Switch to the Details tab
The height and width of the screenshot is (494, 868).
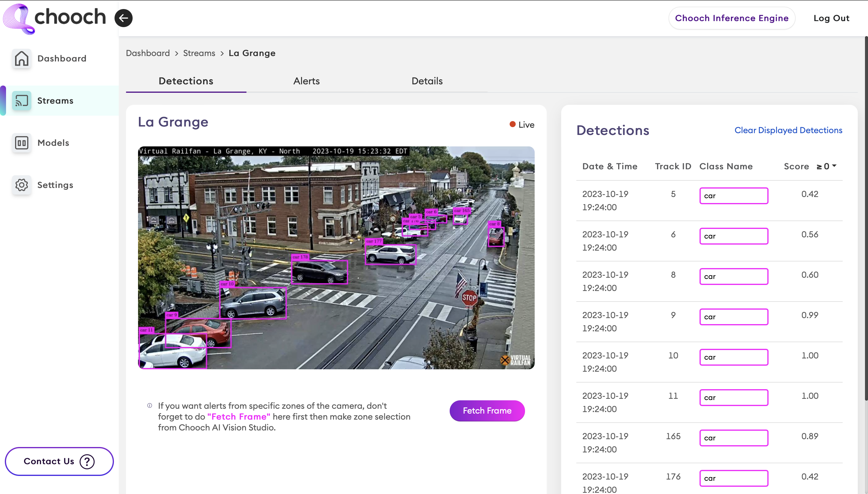(427, 81)
